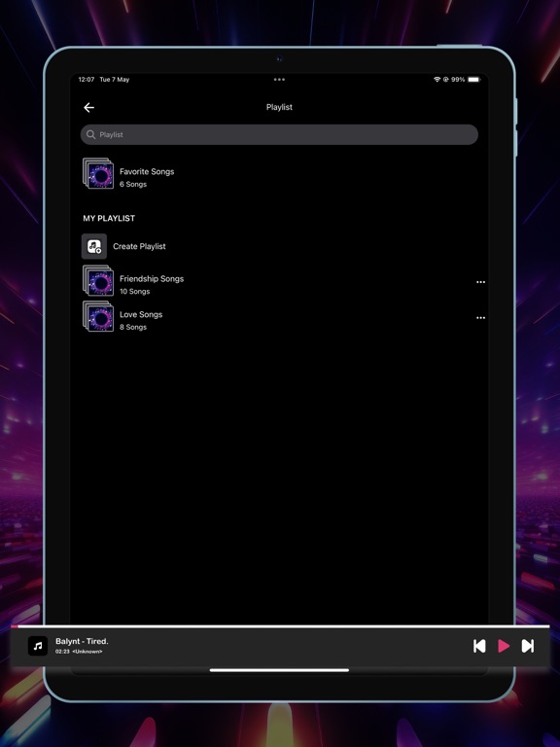Click the 10 Songs count text

coord(135,292)
